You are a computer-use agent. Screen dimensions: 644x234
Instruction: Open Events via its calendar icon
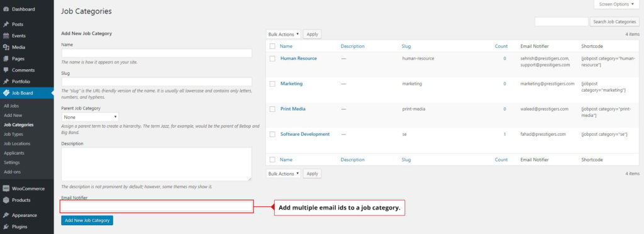(6, 36)
